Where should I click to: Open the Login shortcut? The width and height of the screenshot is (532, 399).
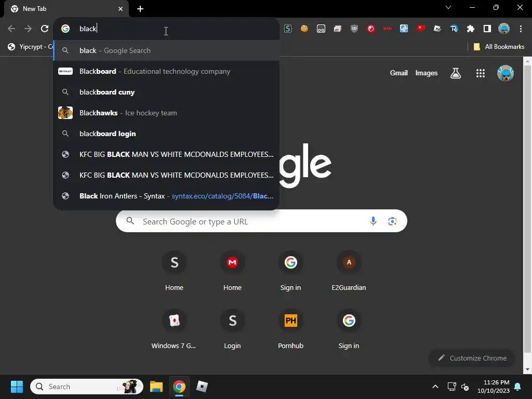click(x=232, y=329)
